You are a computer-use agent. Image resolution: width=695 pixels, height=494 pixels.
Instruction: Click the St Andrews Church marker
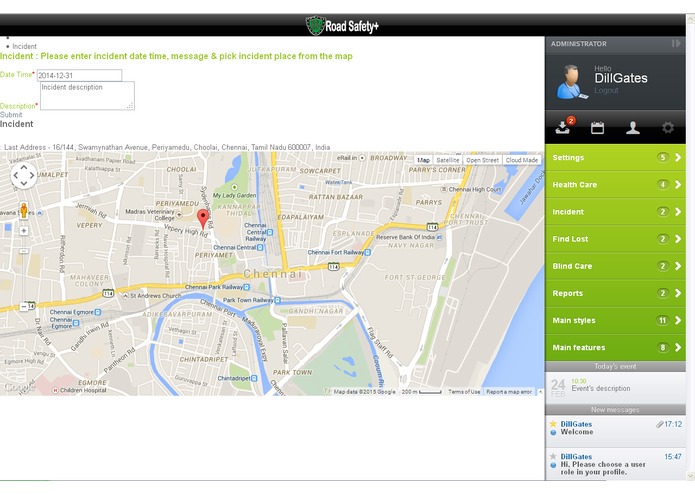[x=125, y=296]
